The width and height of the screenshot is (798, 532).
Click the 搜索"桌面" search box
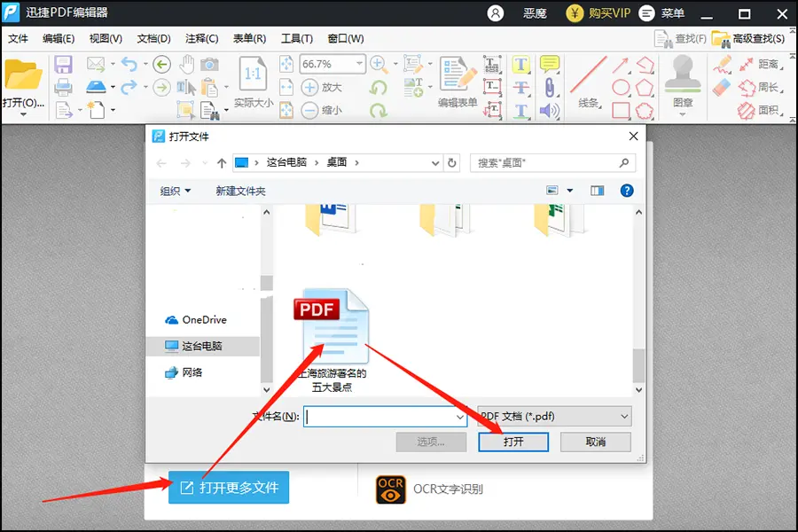click(553, 163)
